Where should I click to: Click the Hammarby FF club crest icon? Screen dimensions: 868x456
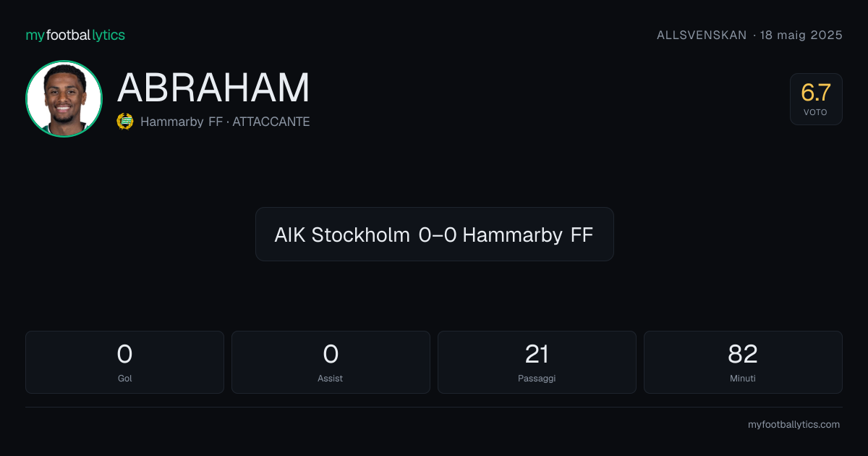tap(125, 122)
